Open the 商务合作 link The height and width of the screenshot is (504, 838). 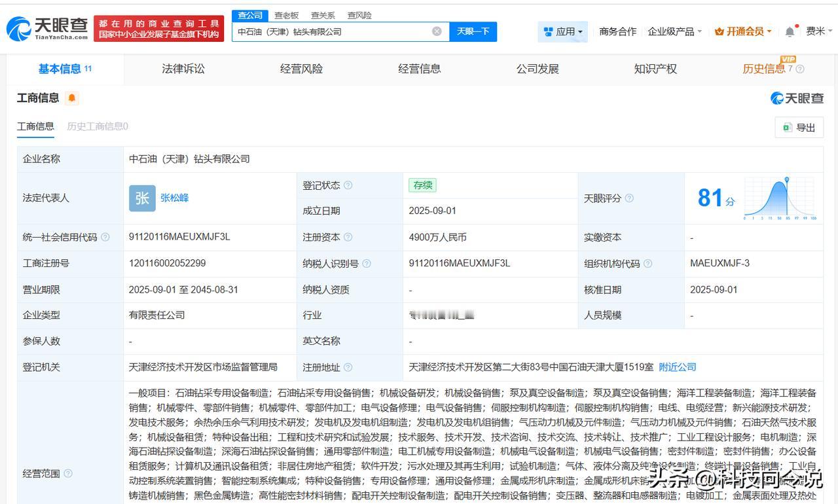coord(617,31)
